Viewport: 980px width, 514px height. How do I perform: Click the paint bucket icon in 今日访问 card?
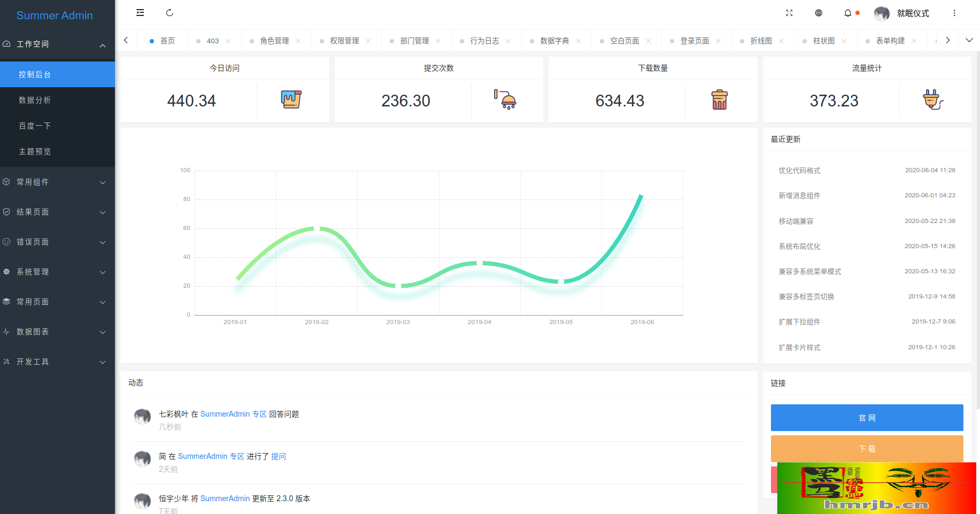click(x=291, y=99)
